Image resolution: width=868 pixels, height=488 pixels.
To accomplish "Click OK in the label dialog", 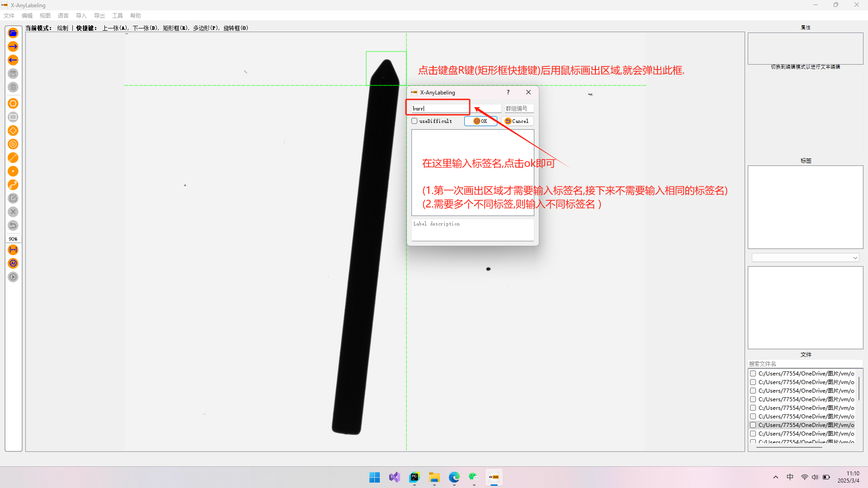I will [x=481, y=121].
